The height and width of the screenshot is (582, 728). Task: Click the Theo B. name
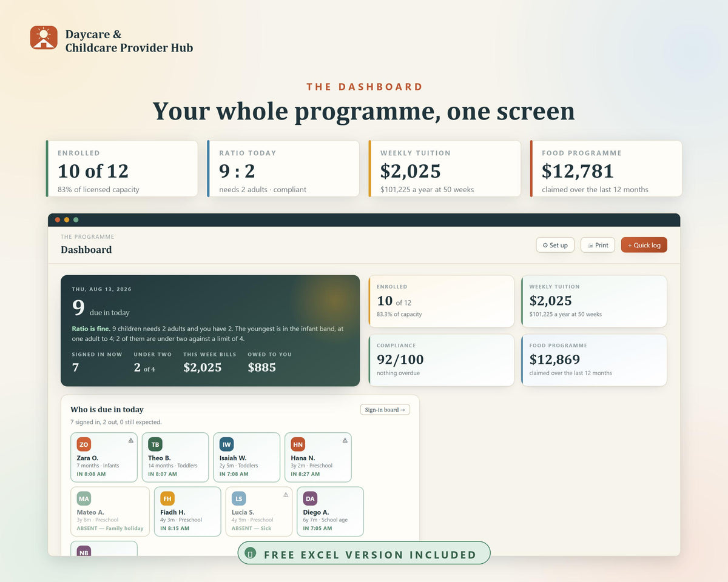coord(159,458)
